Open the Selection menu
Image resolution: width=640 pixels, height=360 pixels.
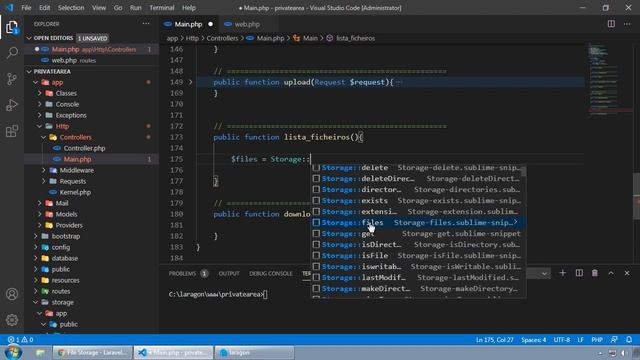coord(71,8)
